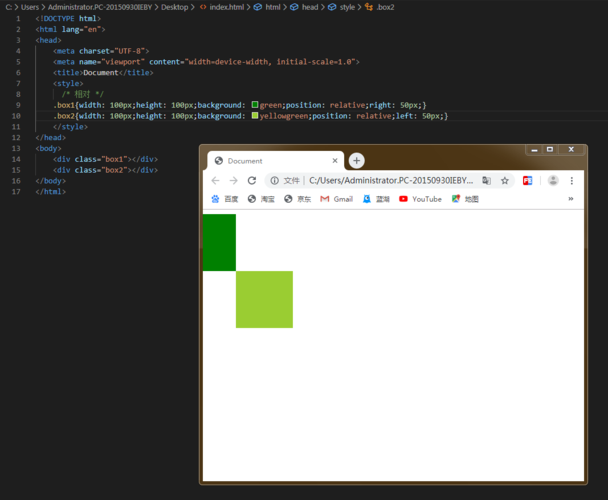The height and width of the screenshot is (500, 608).
Task: Click the closing </html> tag on line 17
Action: click(50, 192)
